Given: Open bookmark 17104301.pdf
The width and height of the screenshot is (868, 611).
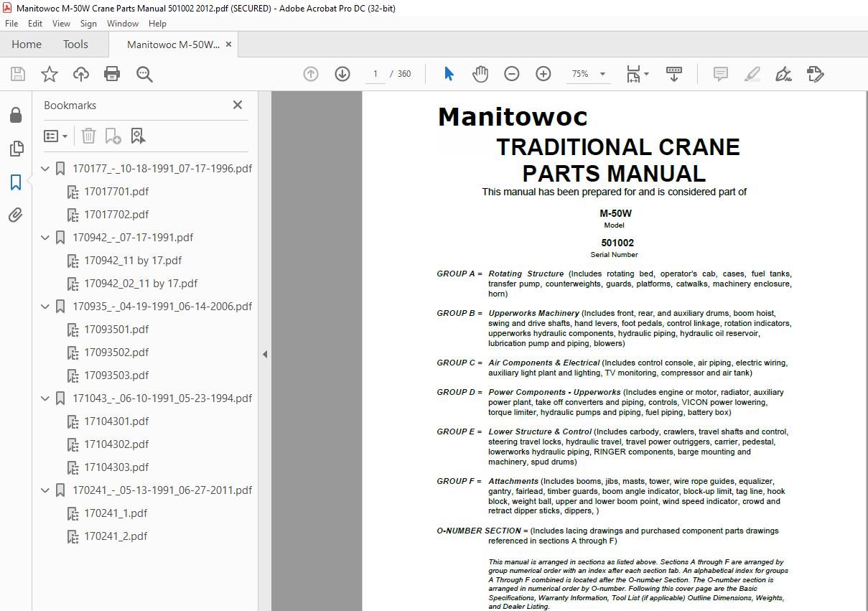Looking at the screenshot, I should [x=116, y=421].
